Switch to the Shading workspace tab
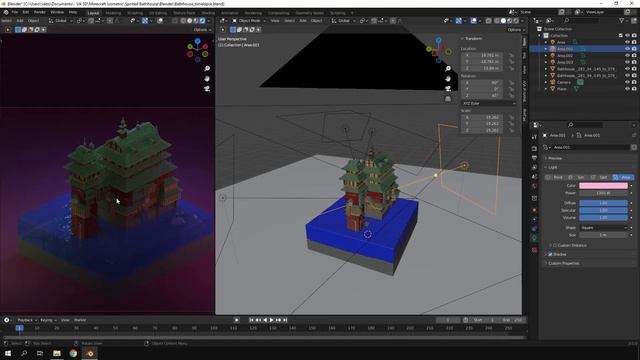 pos(208,13)
